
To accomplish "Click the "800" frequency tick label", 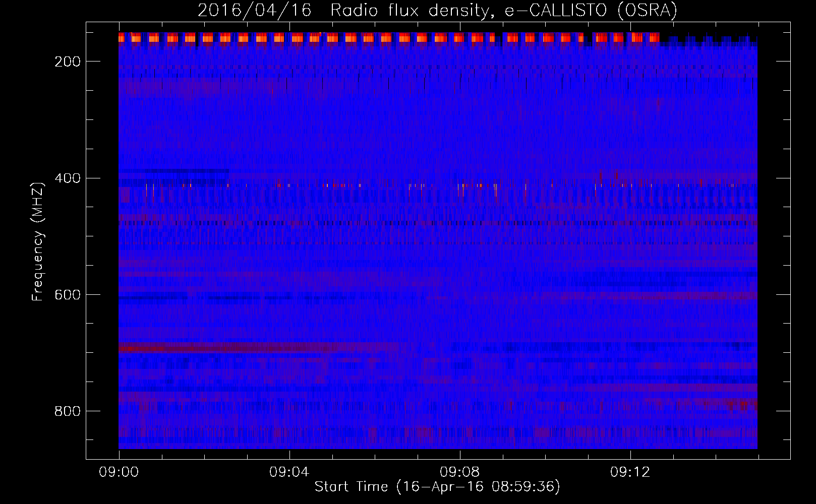I will (68, 411).
